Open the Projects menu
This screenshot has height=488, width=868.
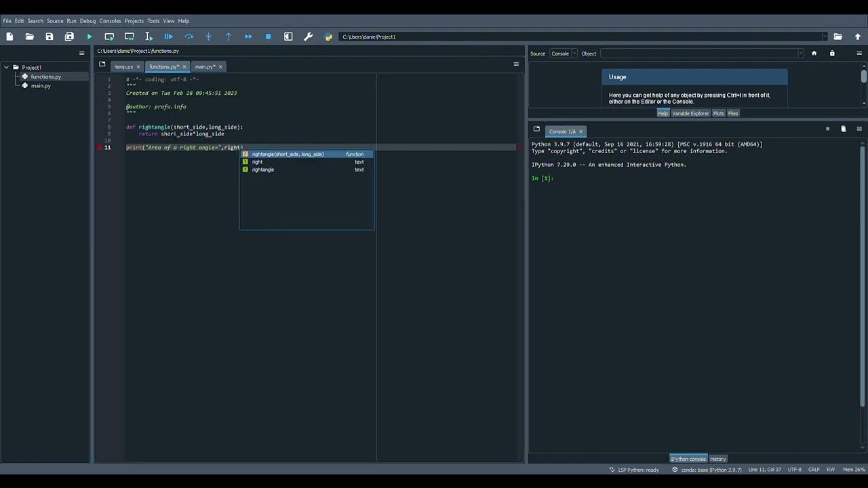tap(134, 21)
